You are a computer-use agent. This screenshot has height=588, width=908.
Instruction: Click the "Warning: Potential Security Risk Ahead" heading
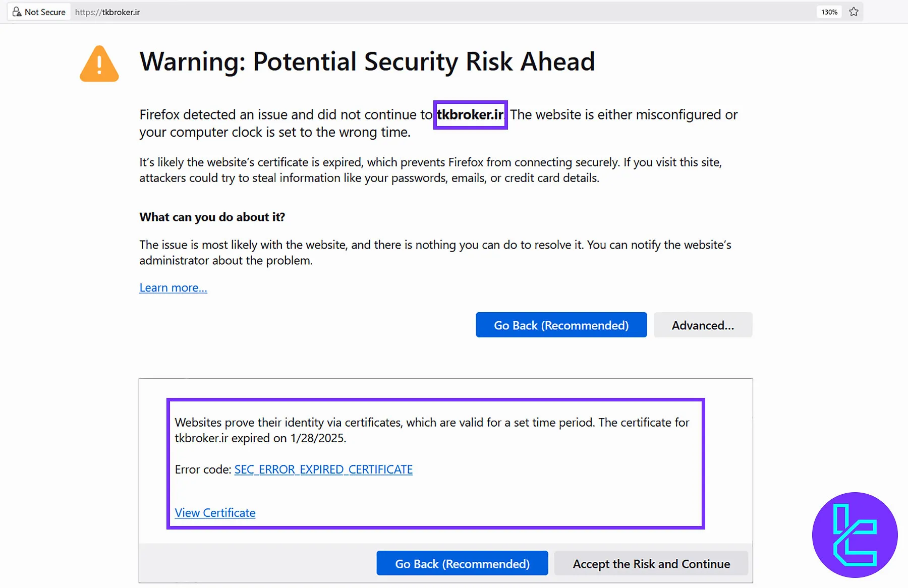click(367, 62)
